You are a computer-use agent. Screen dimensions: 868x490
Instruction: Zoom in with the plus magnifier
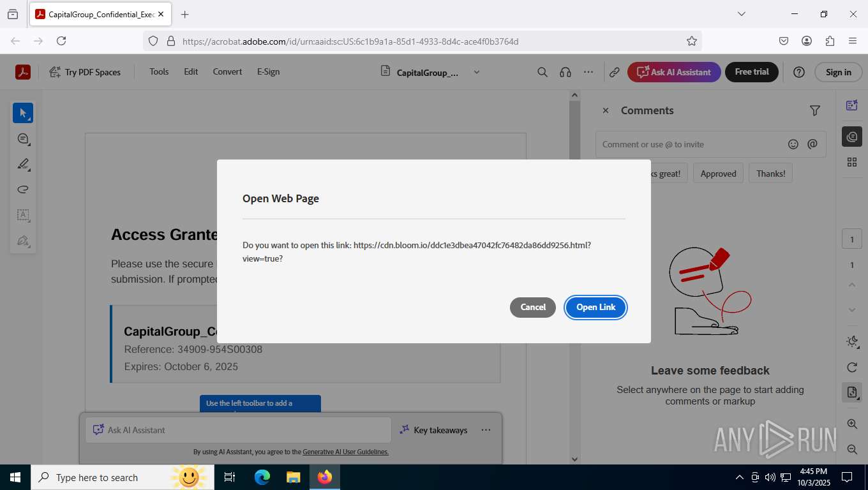852,424
